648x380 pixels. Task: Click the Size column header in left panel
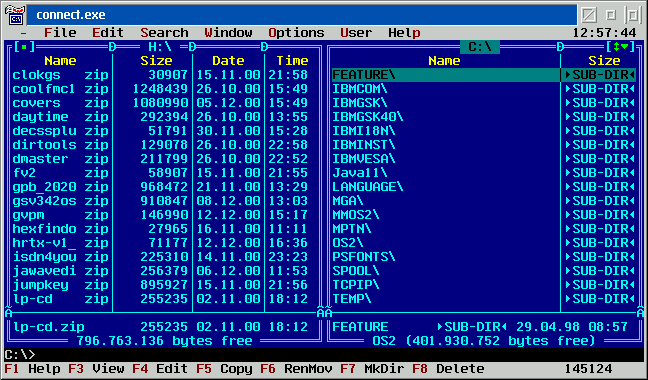pos(156,61)
